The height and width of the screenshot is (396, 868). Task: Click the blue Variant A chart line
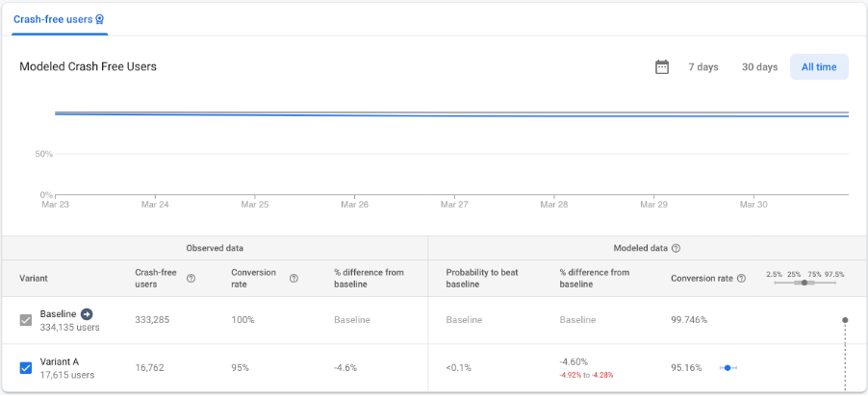[451, 115]
